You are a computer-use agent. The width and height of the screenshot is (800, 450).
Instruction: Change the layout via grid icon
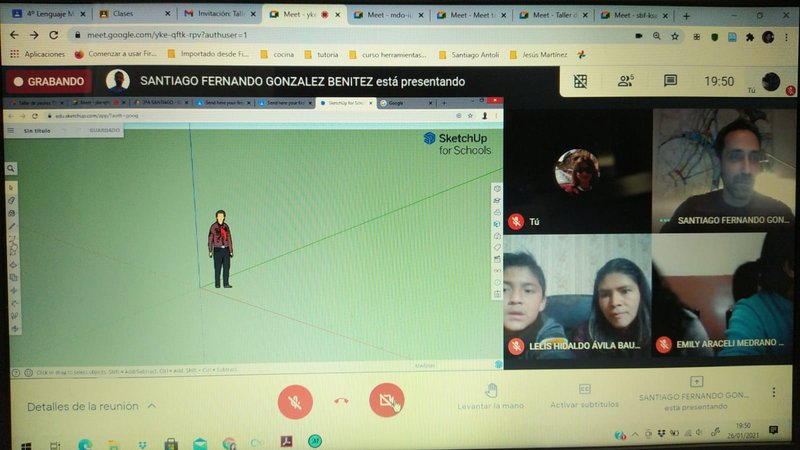click(x=580, y=81)
